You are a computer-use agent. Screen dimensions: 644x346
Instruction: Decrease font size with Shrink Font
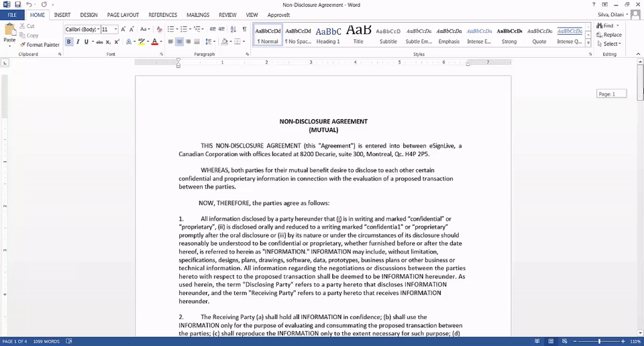pos(131,29)
